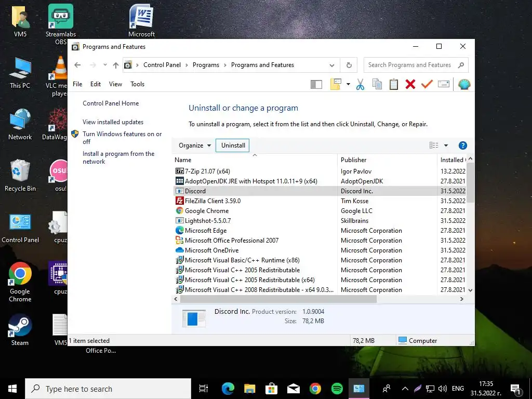The height and width of the screenshot is (399, 532).
Task: Toggle the preview pane toolbar icon
Action: 316,85
